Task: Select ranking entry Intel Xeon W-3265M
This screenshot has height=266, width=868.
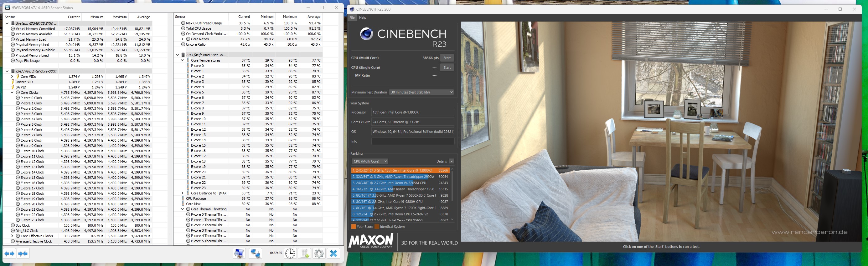Action: click(400, 183)
